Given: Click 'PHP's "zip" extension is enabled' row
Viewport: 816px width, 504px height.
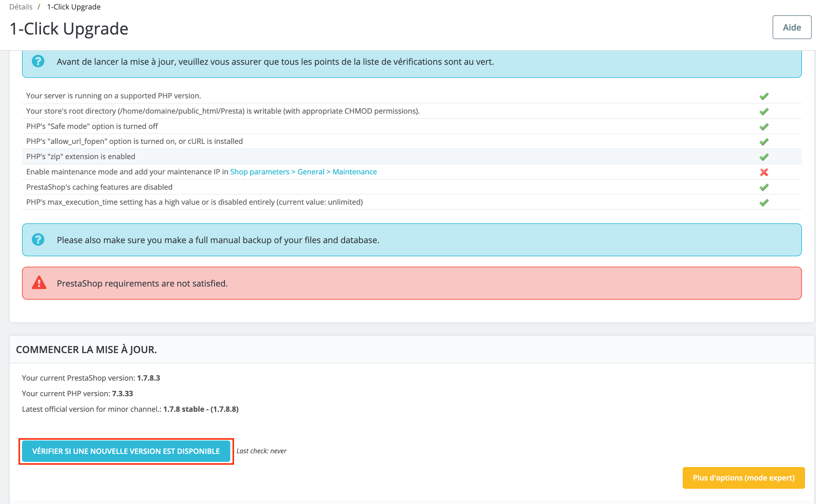Looking at the screenshot, I should tap(412, 156).
